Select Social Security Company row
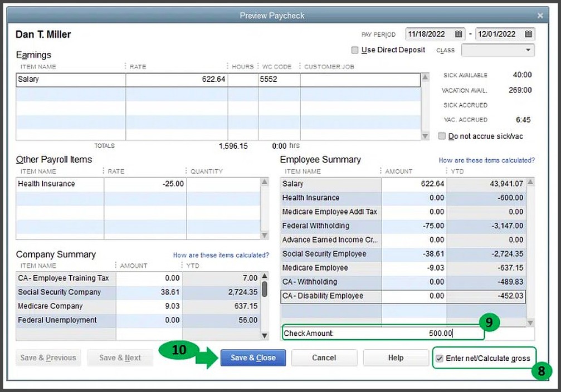 point(138,292)
